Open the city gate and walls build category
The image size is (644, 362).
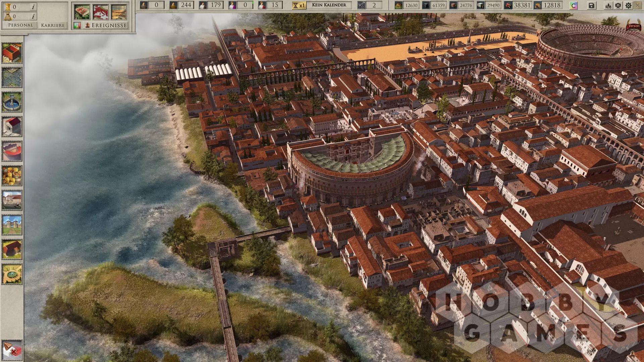[12, 225]
